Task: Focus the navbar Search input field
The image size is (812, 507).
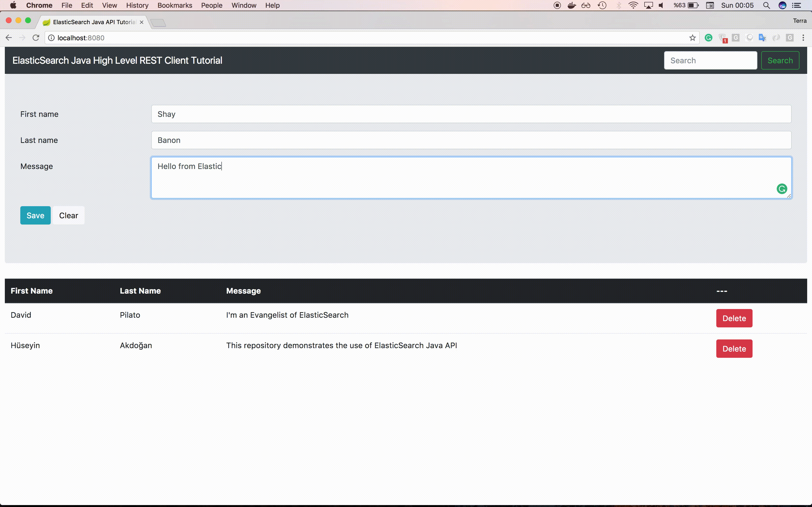Action: click(x=710, y=61)
